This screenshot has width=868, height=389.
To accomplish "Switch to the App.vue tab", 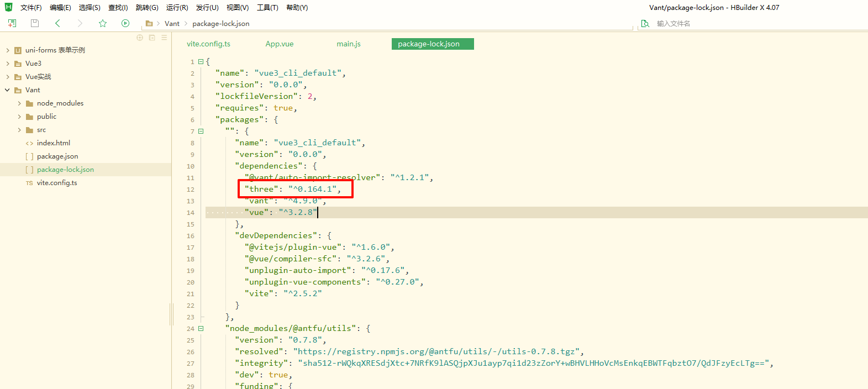I will coord(280,44).
